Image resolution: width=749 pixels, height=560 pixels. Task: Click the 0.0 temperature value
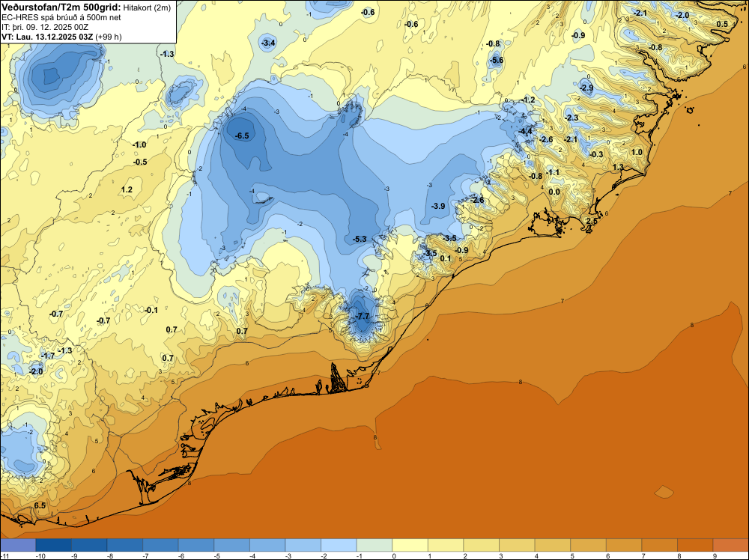[x=554, y=192]
